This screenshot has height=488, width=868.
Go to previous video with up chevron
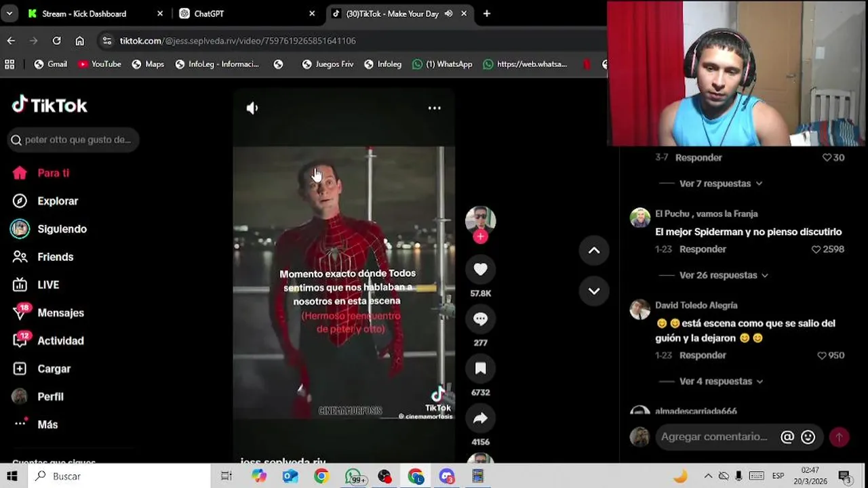tap(594, 250)
